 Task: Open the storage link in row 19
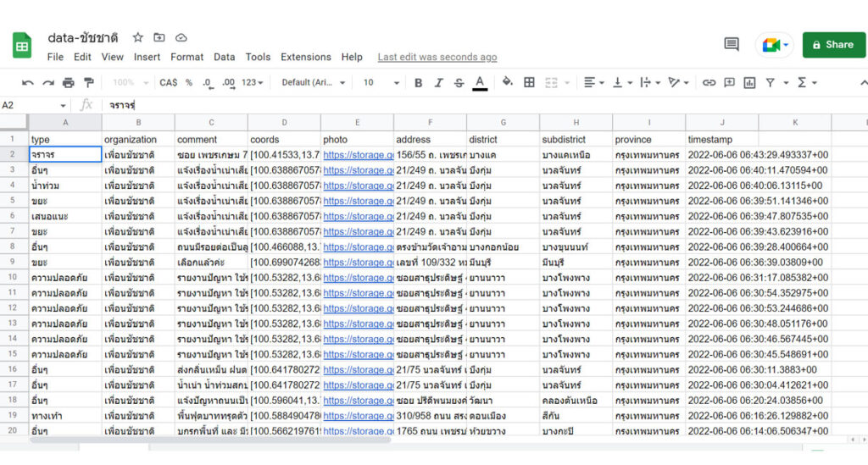click(358, 416)
